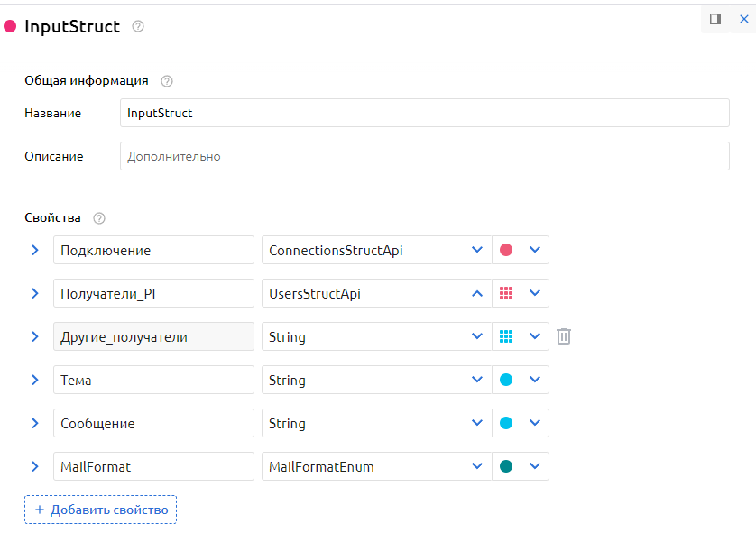Click the teal color dot for MailFormat
Screen dimensions: 756x533
(506, 466)
